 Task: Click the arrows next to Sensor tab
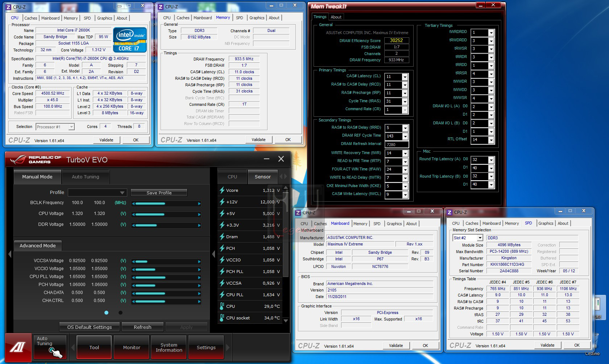coord(283,177)
